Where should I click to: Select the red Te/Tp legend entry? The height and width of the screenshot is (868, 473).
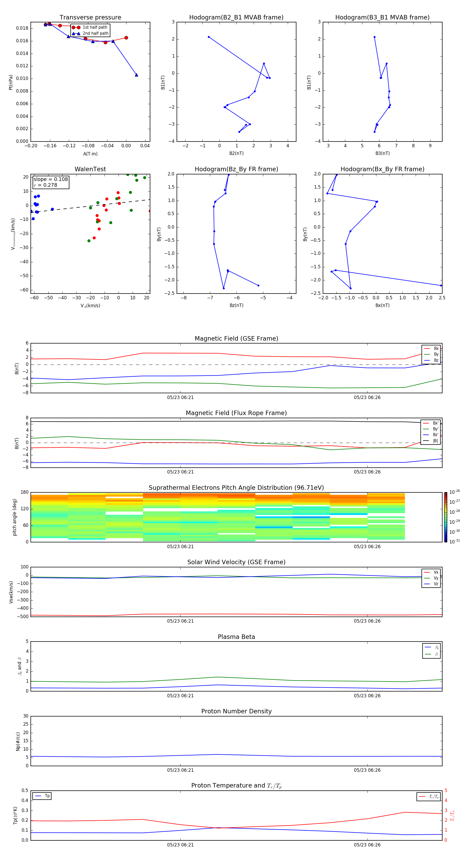(x=429, y=796)
